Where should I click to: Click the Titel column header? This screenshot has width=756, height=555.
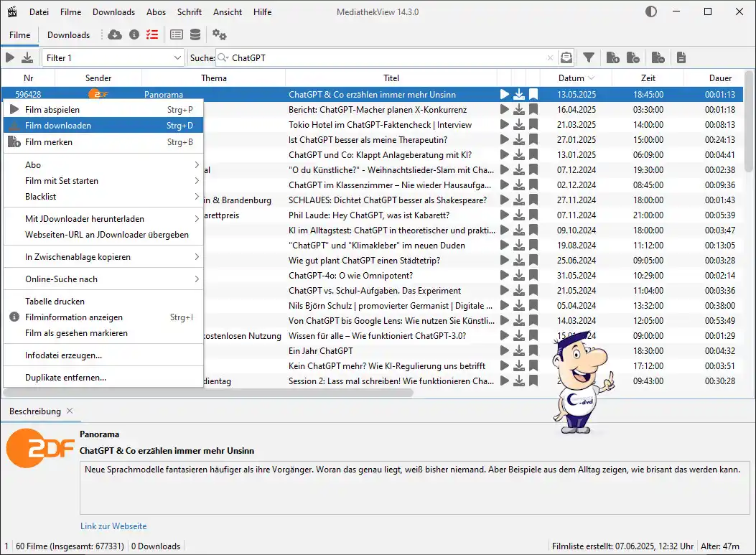coord(391,78)
